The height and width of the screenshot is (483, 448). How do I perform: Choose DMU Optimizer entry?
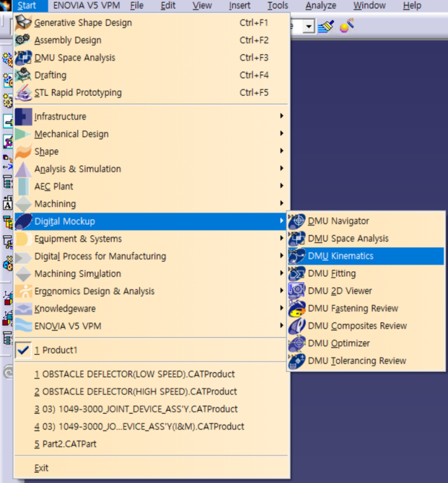click(366, 343)
